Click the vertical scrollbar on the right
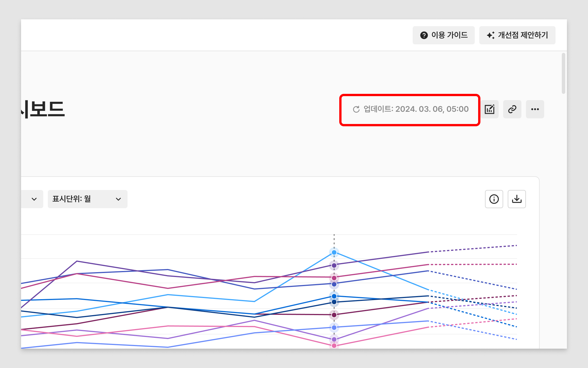588x368 pixels. pos(563,73)
